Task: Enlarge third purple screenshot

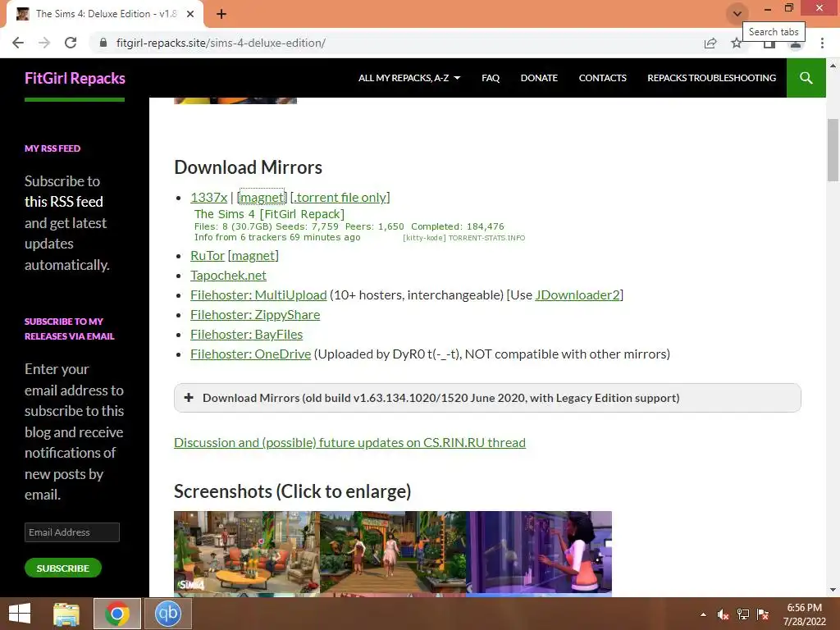Action: click(539, 553)
